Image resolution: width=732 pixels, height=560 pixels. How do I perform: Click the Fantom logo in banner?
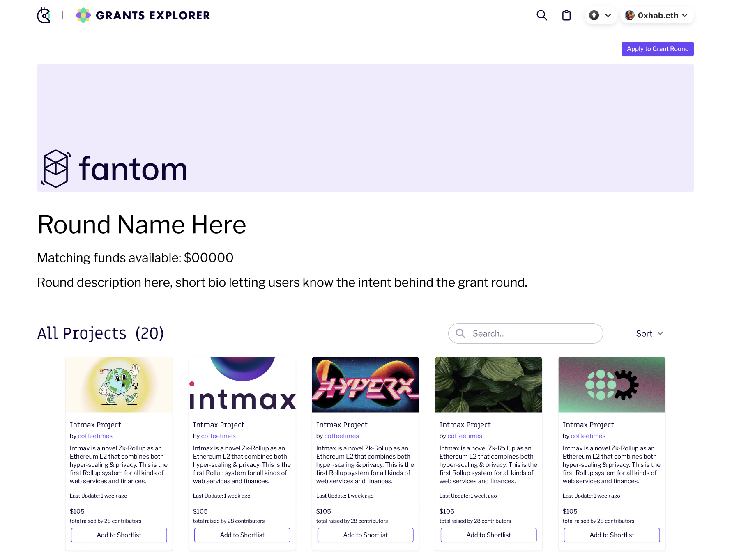pos(114,168)
